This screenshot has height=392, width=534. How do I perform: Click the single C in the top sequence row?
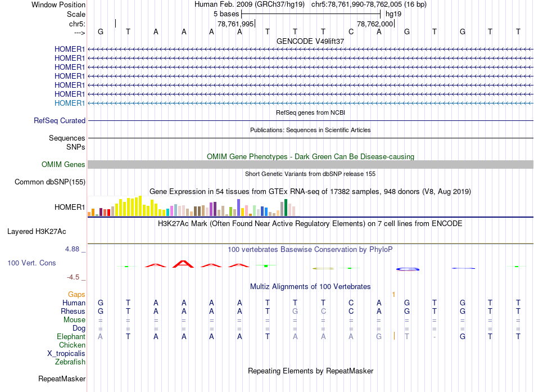coord(351,31)
